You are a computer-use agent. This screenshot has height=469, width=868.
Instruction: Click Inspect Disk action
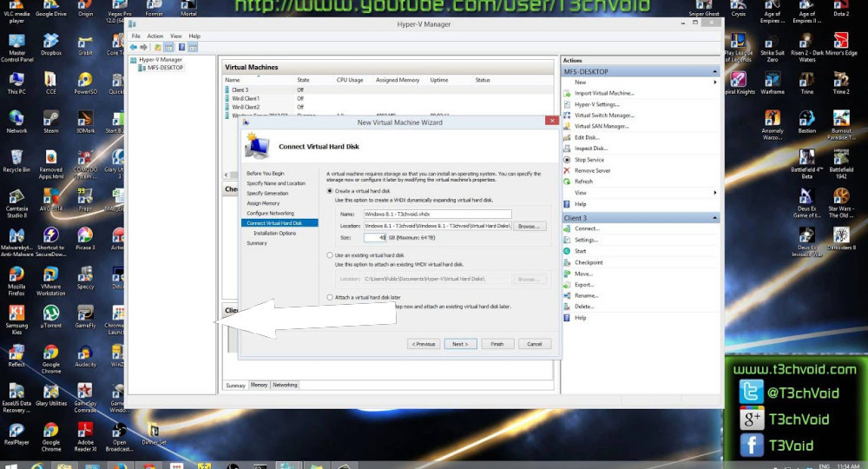coord(590,149)
